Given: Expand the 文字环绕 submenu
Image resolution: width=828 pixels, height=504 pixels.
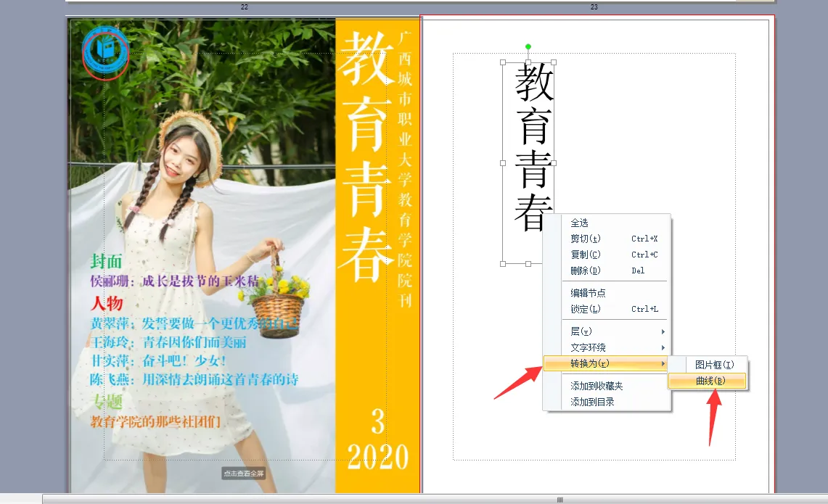Looking at the screenshot, I should [607, 347].
